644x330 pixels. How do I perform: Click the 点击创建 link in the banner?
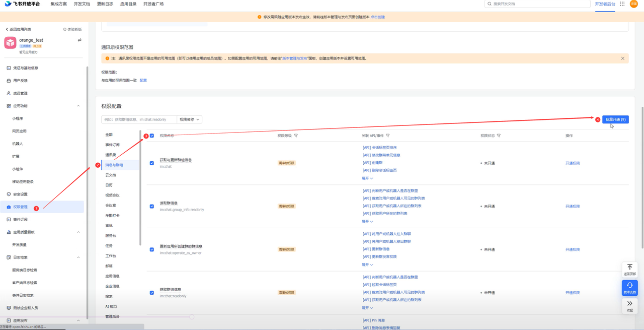coord(378,17)
